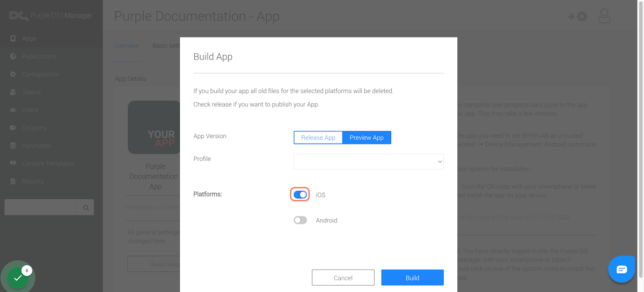Open Configuration in the sidebar
The width and height of the screenshot is (644, 292).
coord(40,74)
